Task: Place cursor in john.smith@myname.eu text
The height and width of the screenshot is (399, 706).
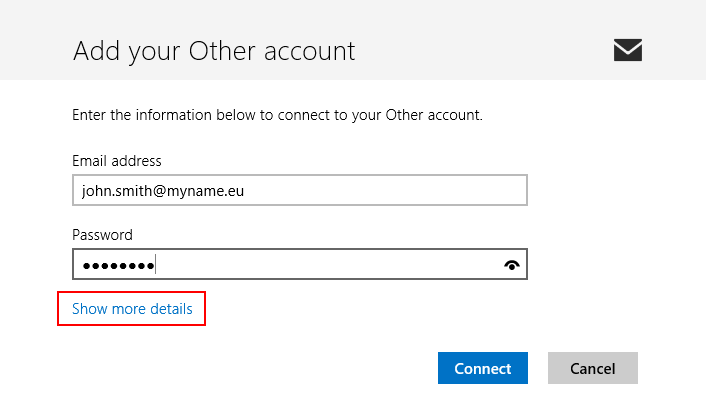Action: (163, 191)
